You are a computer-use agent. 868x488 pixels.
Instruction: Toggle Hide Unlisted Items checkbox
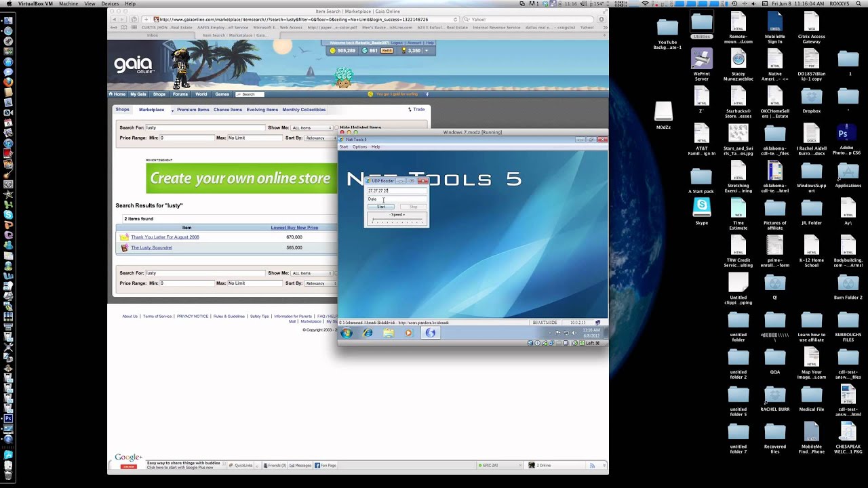click(336, 127)
